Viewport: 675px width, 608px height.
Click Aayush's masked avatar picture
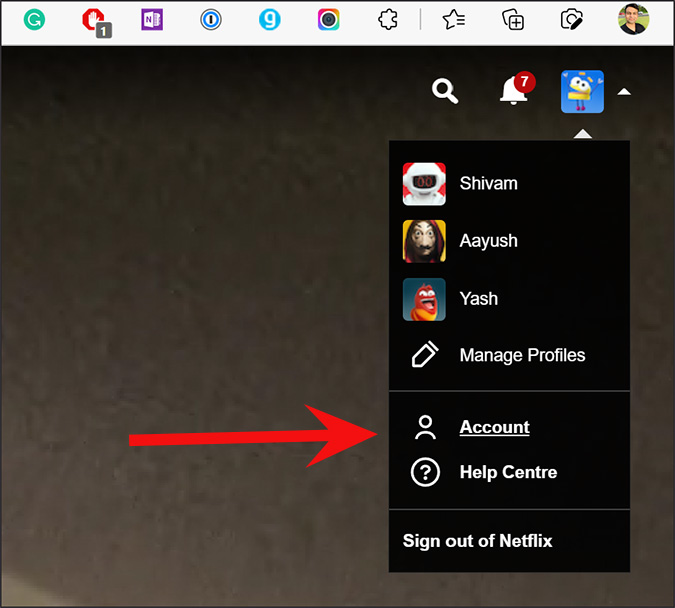424,241
